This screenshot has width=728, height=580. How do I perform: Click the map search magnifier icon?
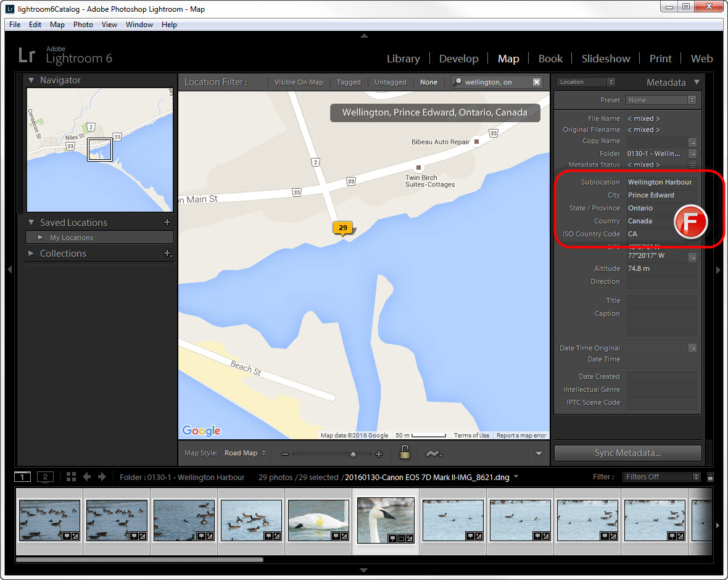point(458,81)
